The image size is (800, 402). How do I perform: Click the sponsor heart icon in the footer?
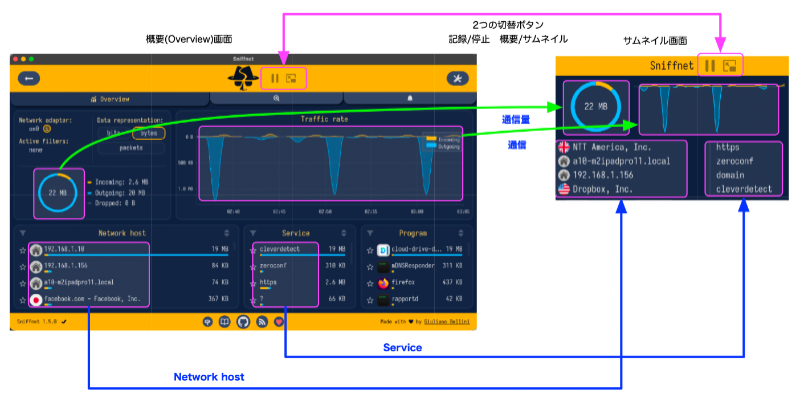click(x=279, y=322)
